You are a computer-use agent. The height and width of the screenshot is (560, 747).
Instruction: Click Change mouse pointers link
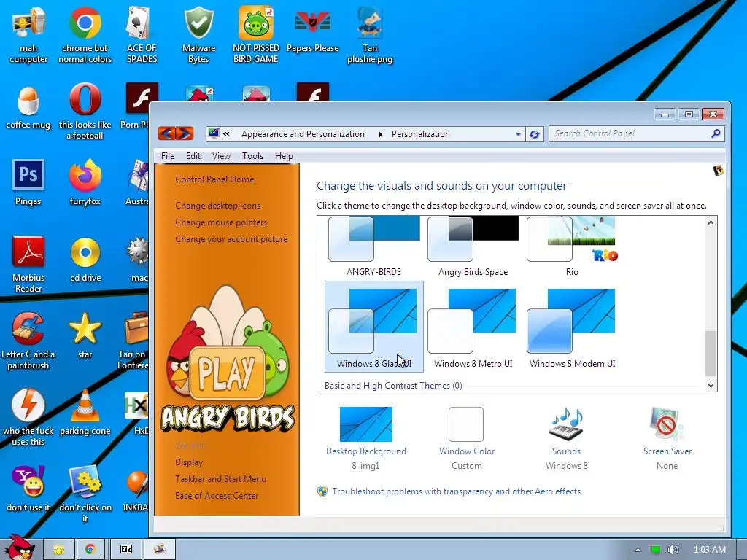click(x=221, y=222)
